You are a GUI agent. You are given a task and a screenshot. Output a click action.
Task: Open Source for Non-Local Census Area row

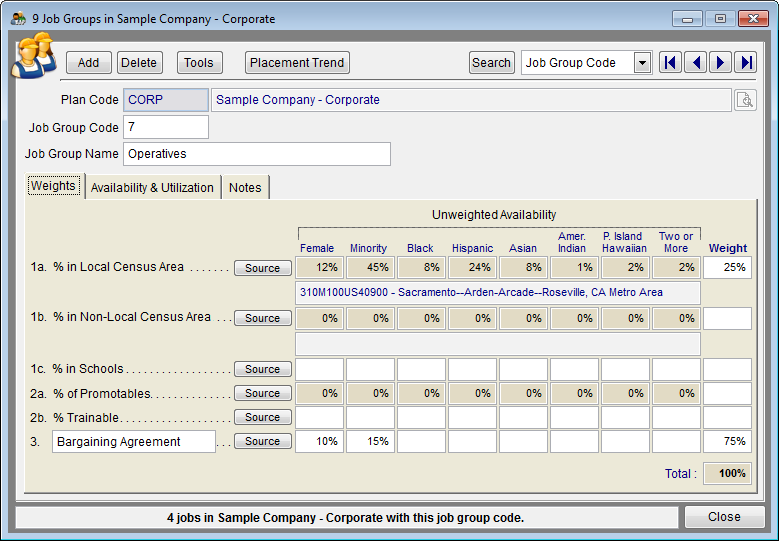pyautogui.click(x=262, y=318)
